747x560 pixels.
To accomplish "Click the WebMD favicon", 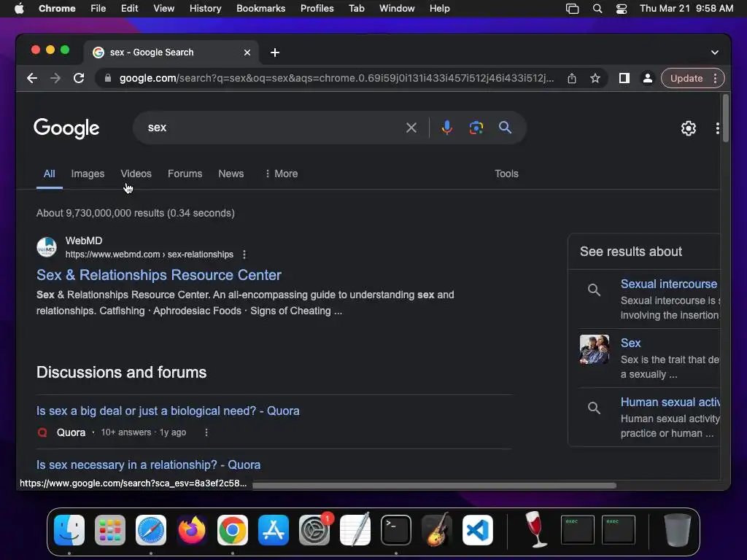I will 47,247.
